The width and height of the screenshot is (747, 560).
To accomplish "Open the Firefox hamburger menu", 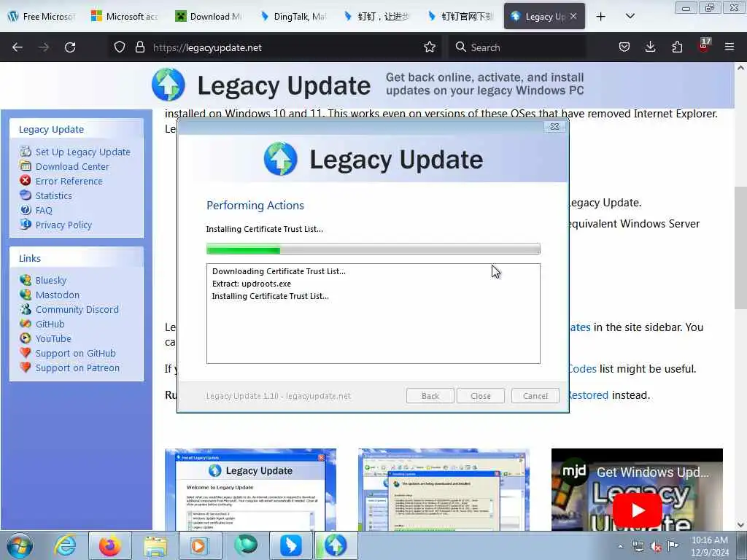I will 729,47.
